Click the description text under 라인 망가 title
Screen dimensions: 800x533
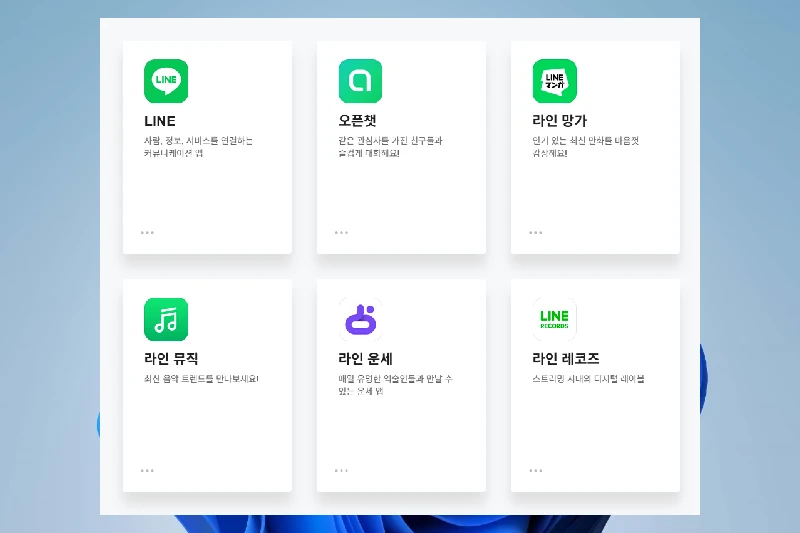point(586,147)
